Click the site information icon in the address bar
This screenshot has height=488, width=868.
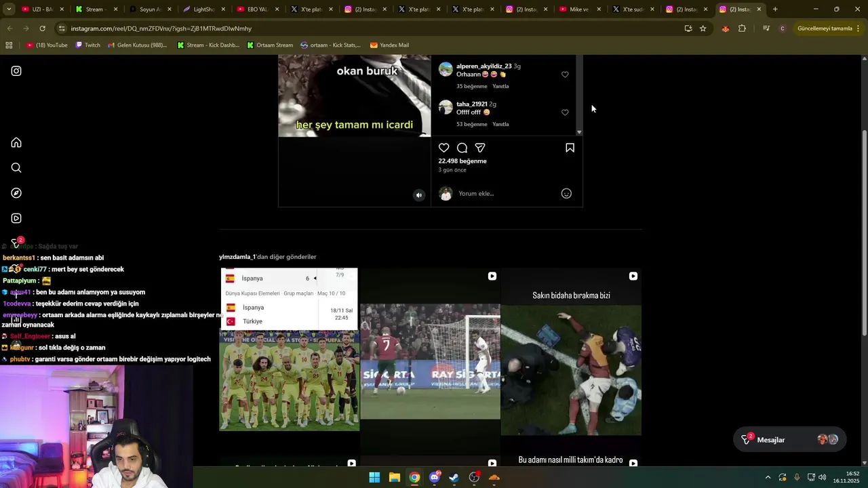[62, 28]
